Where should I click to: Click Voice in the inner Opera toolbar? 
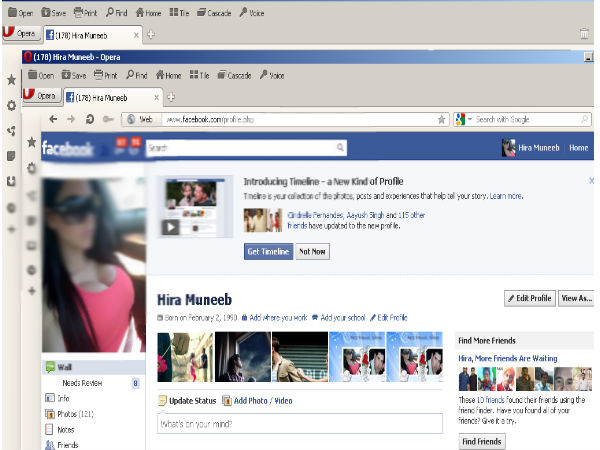click(x=272, y=75)
